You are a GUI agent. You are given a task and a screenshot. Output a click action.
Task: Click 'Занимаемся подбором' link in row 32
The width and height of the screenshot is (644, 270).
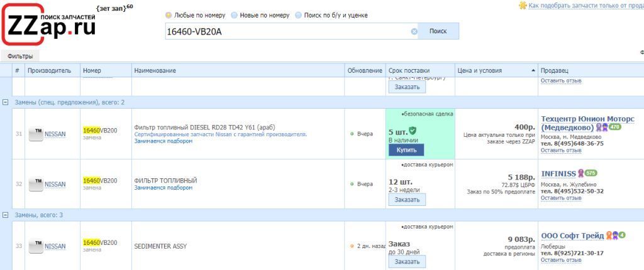(x=163, y=188)
